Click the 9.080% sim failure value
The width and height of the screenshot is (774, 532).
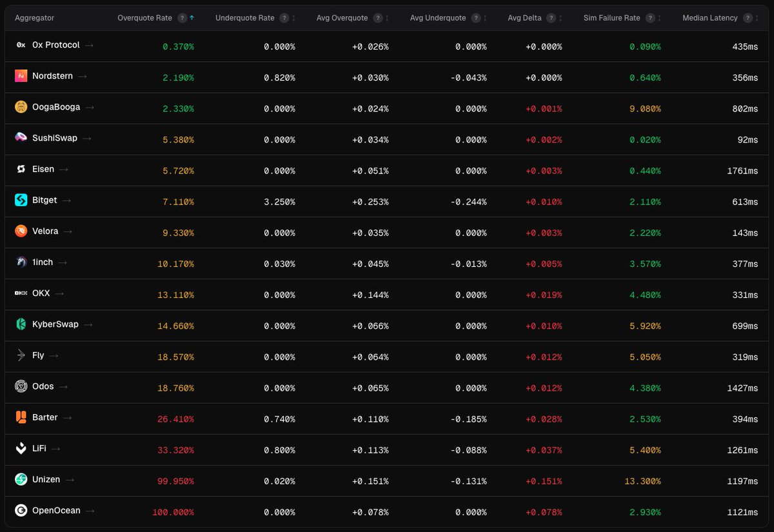pyautogui.click(x=645, y=109)
